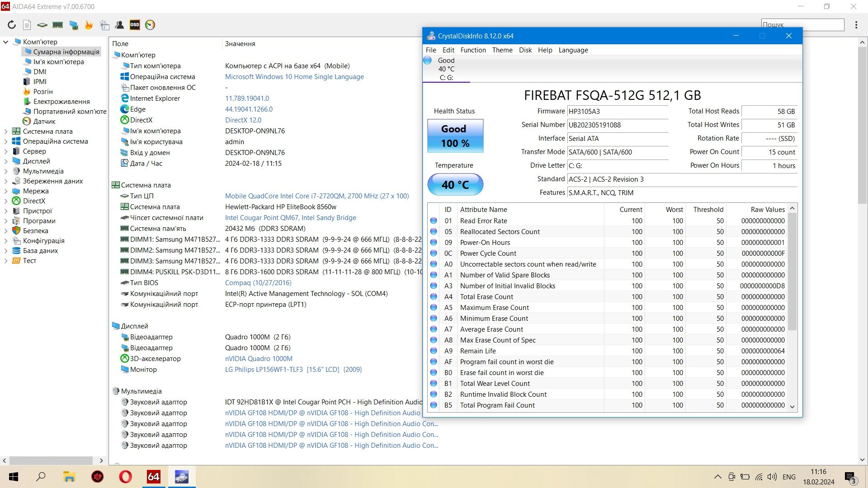Open CrystalDiskInfo Theme menu
The image size is (868, 488).
pyautogui.click(x=502, y=50)
